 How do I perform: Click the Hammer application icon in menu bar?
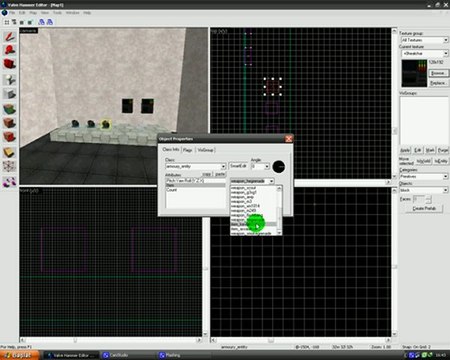(x=4, y=13)
